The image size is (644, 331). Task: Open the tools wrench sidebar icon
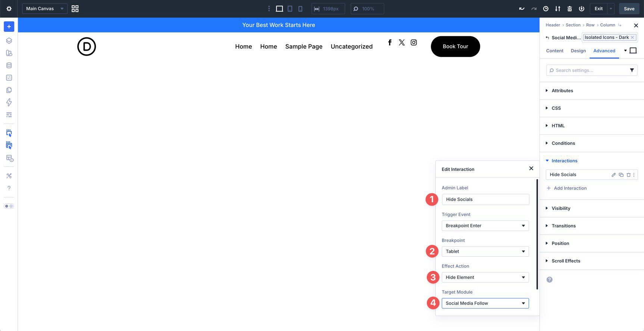[9, 176]
